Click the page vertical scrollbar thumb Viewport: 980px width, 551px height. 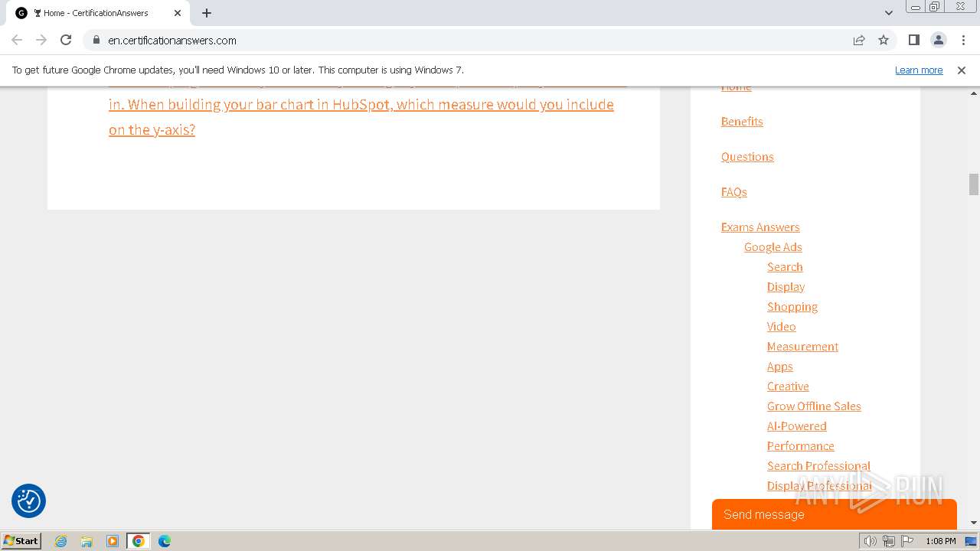(974, 184)
